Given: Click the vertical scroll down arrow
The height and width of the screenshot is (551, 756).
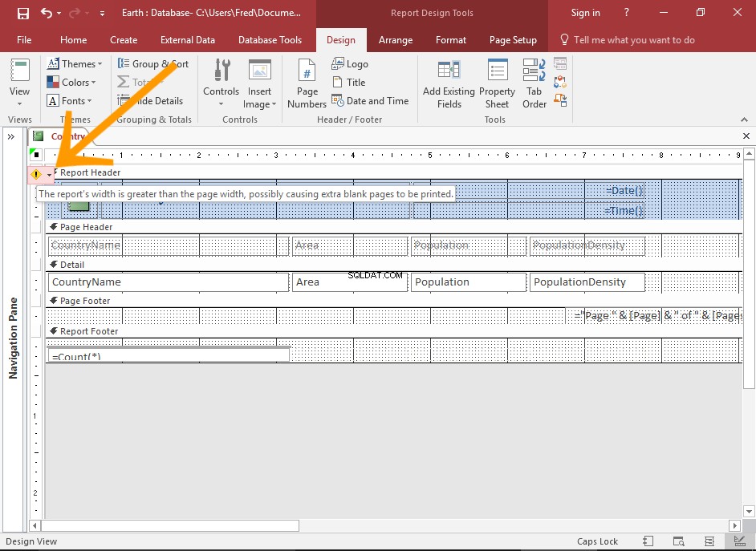Looking at the screenshot, I should tap(748, 512).
